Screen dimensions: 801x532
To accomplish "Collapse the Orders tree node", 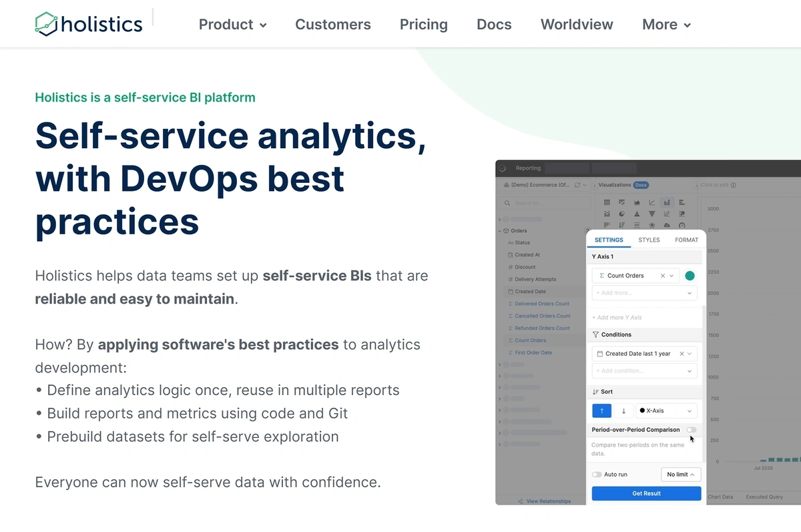I will 499,231.
